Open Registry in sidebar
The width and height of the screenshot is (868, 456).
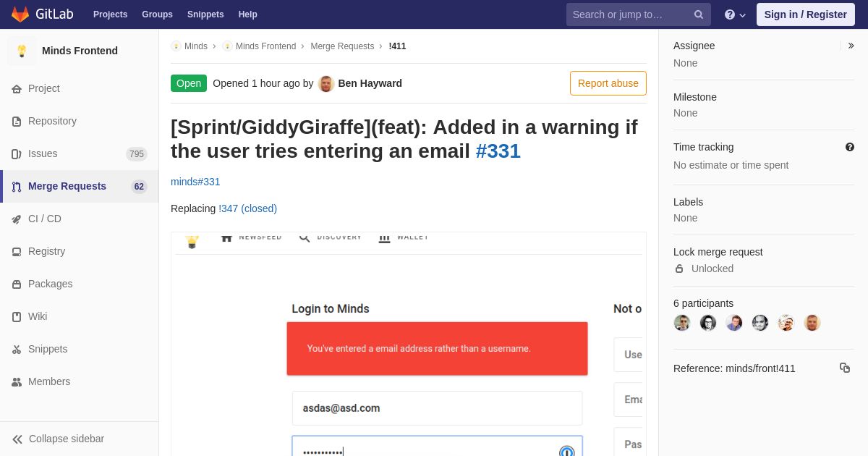(x=80, y=251)
